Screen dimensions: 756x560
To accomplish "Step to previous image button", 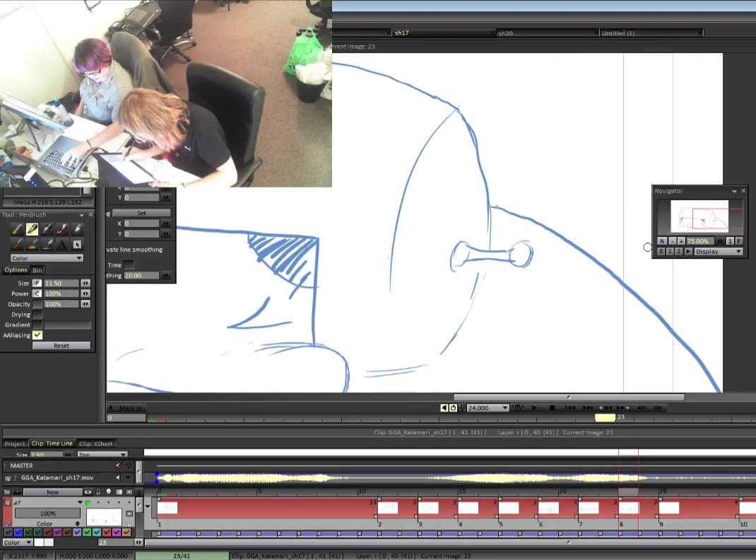I will point(642,407).
